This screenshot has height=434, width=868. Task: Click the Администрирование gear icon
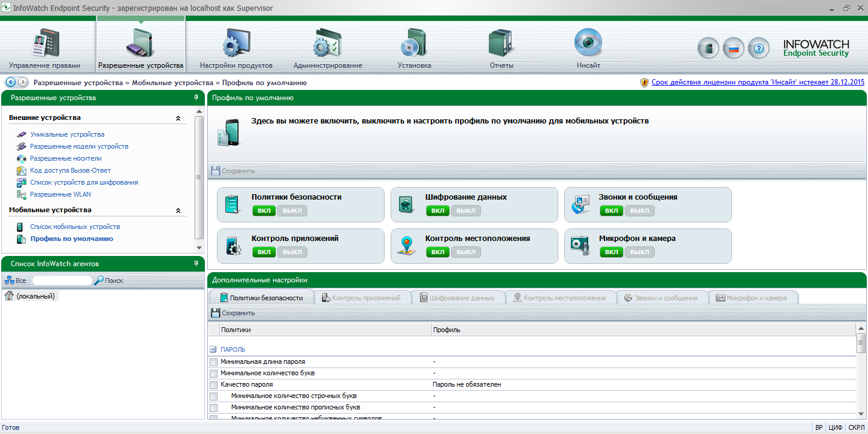point(327,44)
